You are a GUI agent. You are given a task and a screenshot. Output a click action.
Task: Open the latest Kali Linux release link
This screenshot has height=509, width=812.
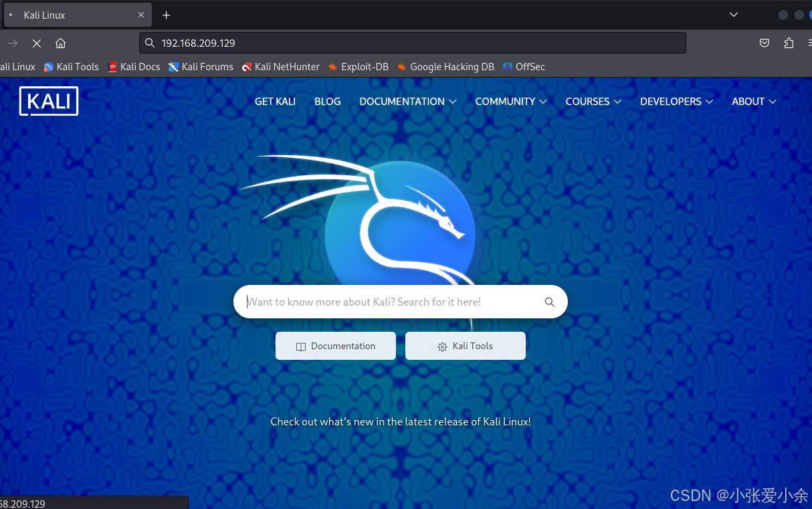click(401, 421)
